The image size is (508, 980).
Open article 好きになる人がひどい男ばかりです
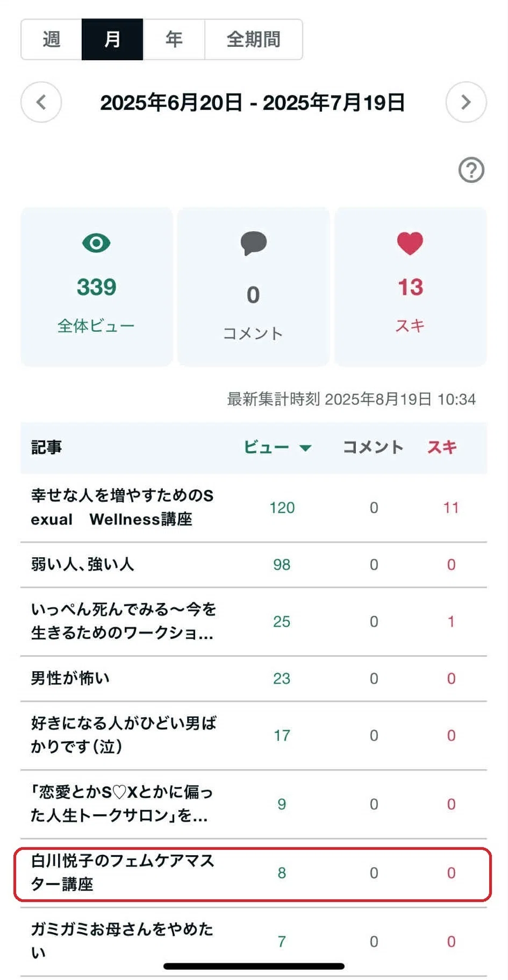[254, 735]
